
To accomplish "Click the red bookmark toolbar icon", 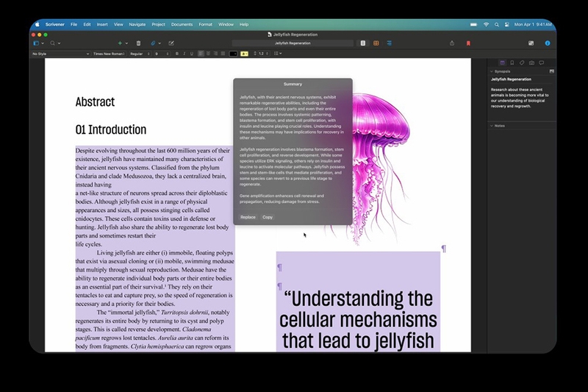I will pyautogui.click(x=469, y=43).
